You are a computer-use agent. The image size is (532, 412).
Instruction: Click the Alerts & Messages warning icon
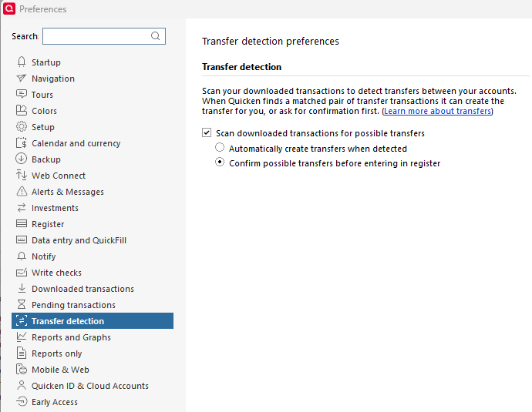[22, 192]
